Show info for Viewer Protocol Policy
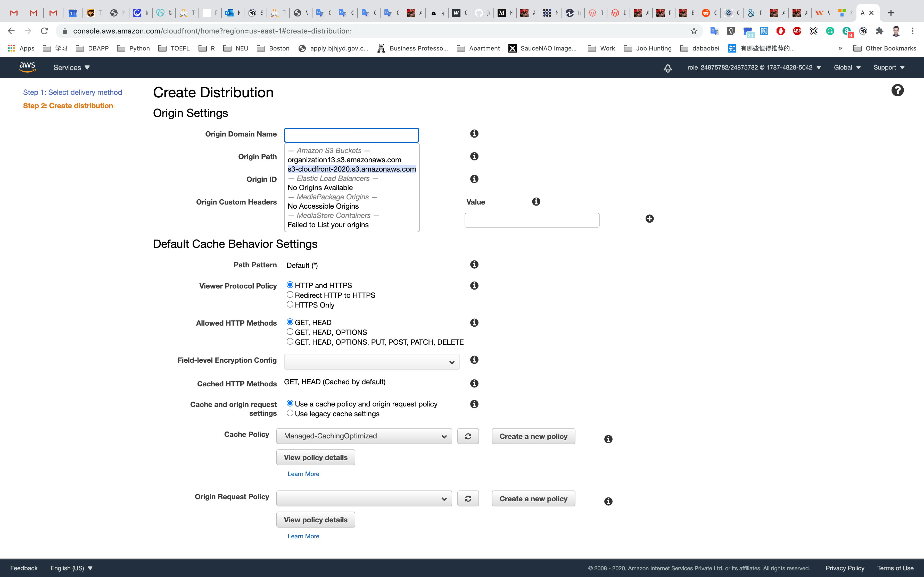924x577 pixels. [x=474, y=285]
